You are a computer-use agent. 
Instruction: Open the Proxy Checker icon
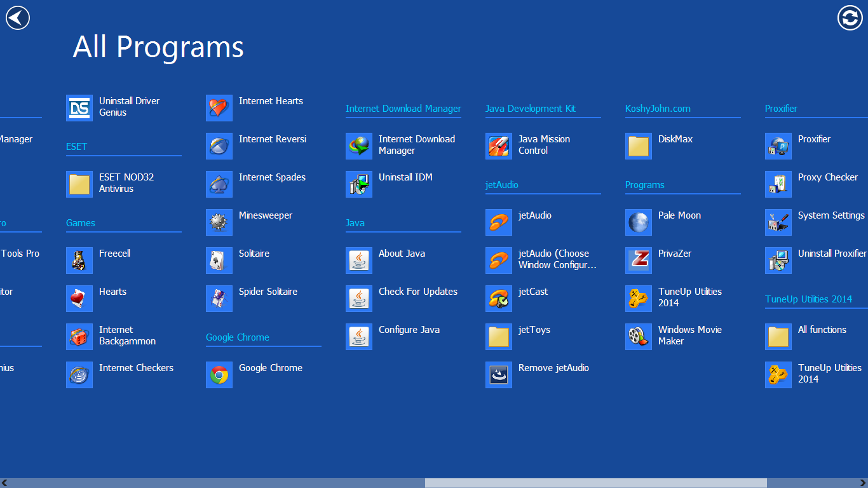[x=778, y=184]
